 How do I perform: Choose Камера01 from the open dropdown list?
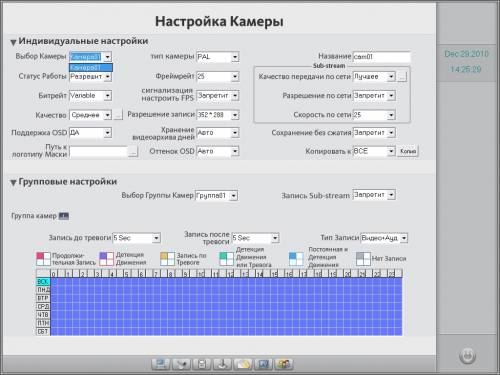(x=91, y=68)
